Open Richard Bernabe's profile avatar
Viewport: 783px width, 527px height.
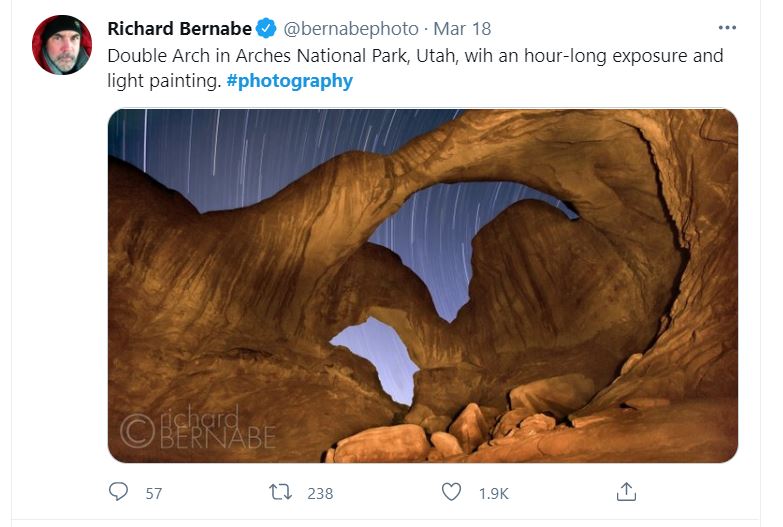coord(62,45)
